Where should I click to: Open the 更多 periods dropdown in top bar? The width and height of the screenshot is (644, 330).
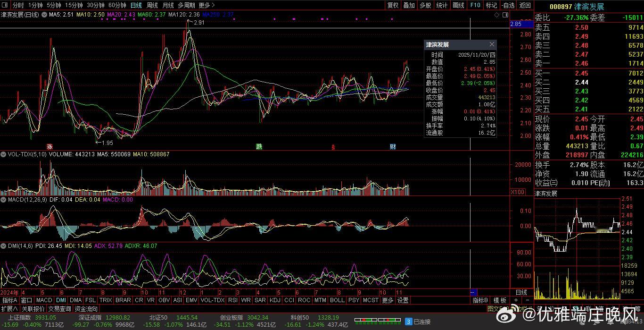point(206,5)
